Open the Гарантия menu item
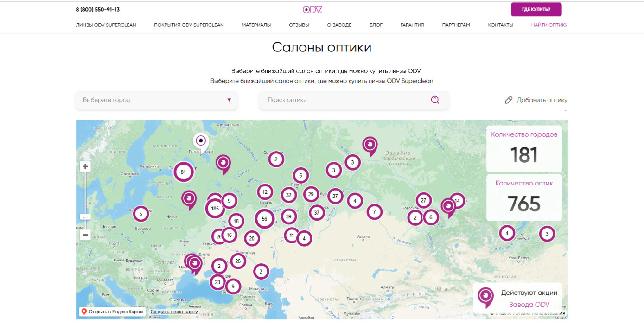This screenshot has height=331, width=644. point(412,25)
